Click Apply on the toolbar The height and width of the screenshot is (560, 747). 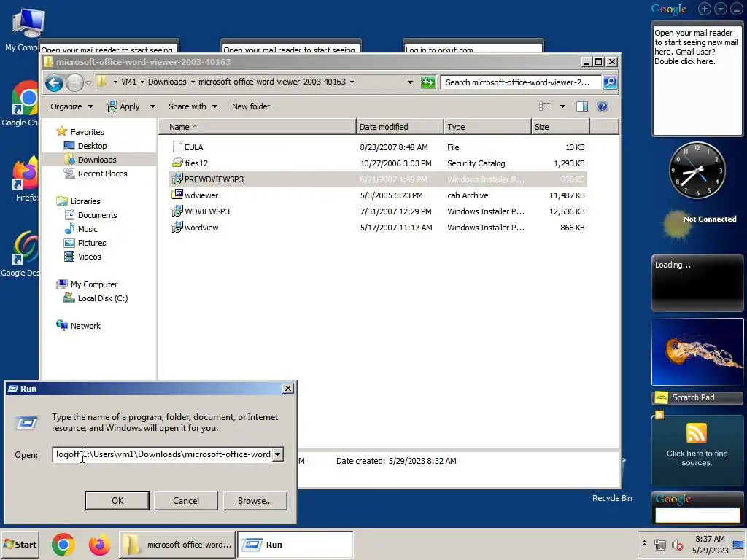point(123,106)
